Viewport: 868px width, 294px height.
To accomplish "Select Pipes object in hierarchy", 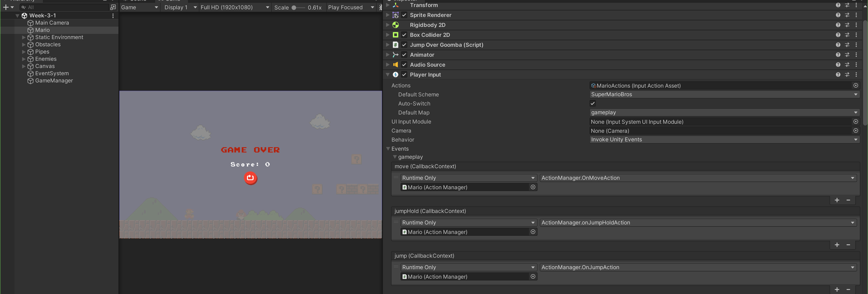I will (42, 51).
